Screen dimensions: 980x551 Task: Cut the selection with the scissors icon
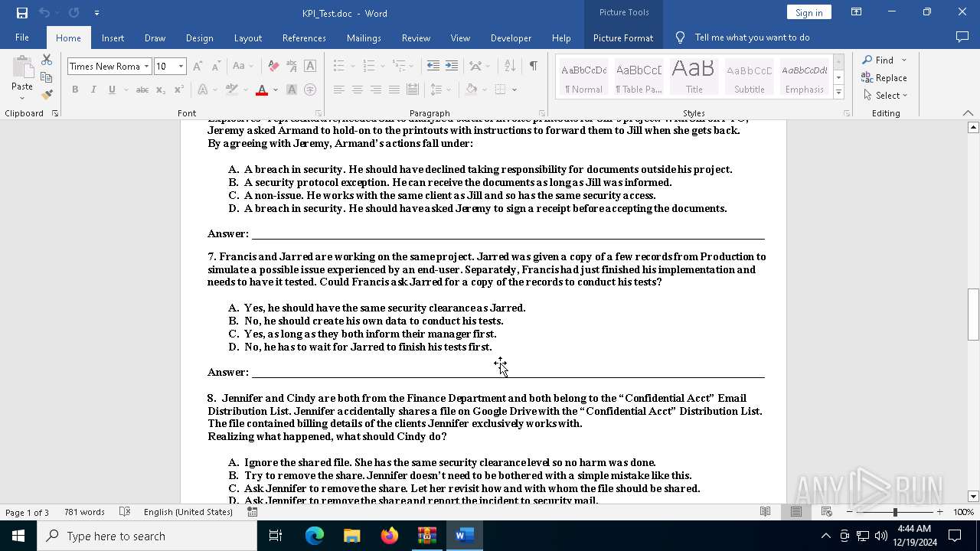pos(47,60)
